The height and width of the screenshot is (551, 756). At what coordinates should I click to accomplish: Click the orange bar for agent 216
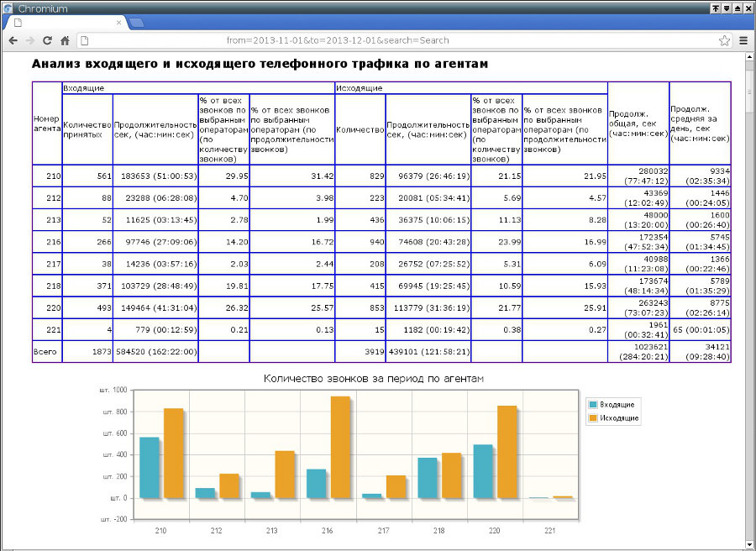point(340,447)
